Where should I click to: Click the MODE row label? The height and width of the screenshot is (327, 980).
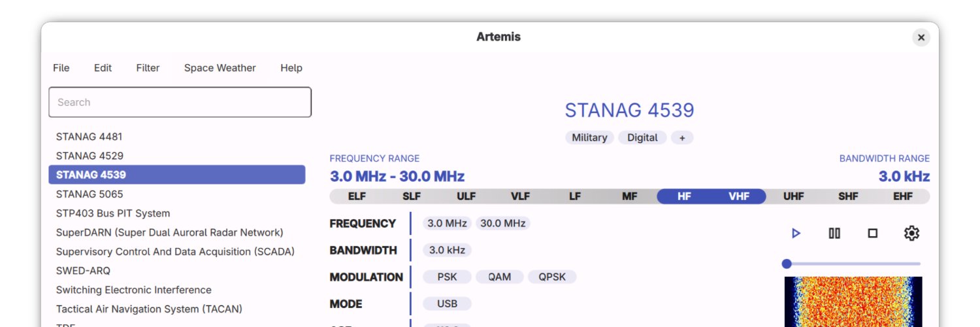(x=346, y=303)
